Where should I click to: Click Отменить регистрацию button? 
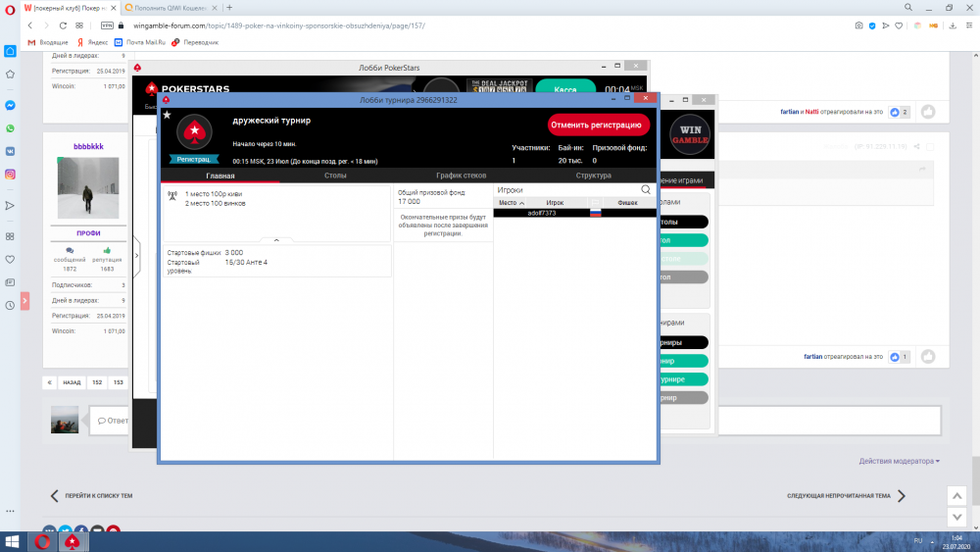598,125
